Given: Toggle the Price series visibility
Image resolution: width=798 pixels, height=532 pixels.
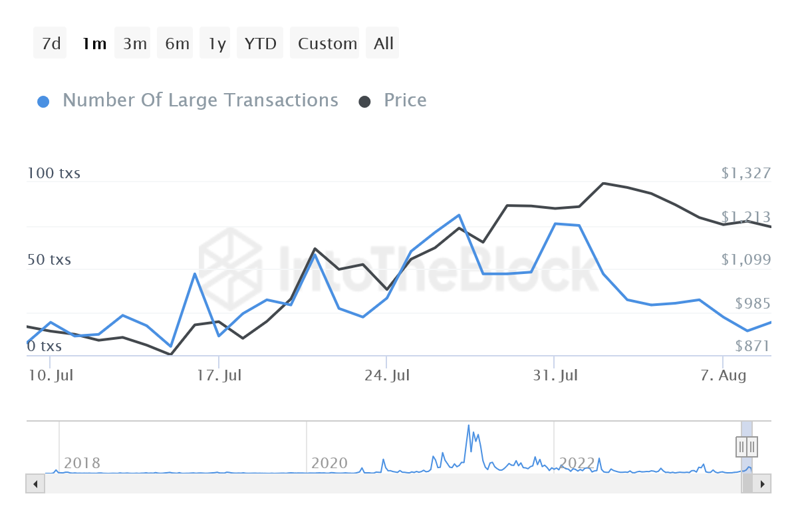Looking at the screenshot, I should pyautogui.click(x=405, y=100).
